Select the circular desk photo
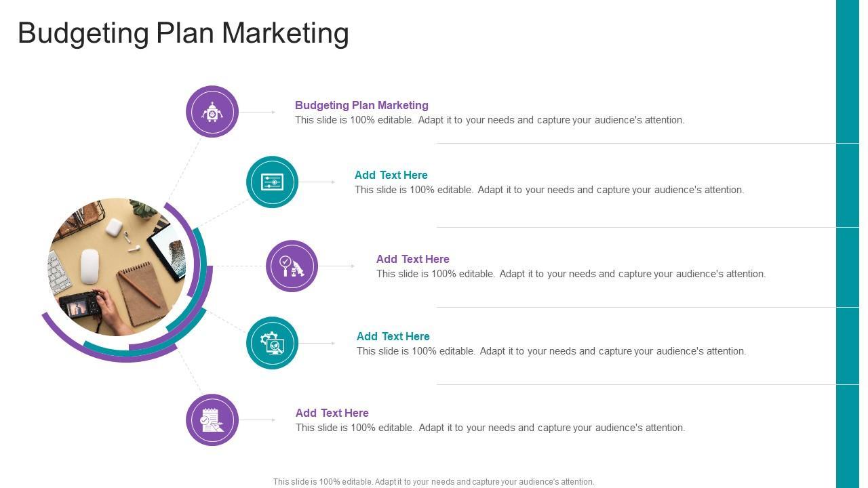Image resolution: width=868 pixels, height=488 pixels. pyautogui.click(x=117, y=267)
